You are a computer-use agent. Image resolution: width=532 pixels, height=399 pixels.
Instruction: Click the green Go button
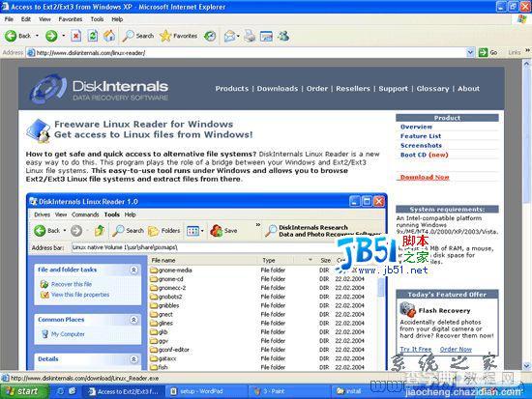tap(488, 52)
